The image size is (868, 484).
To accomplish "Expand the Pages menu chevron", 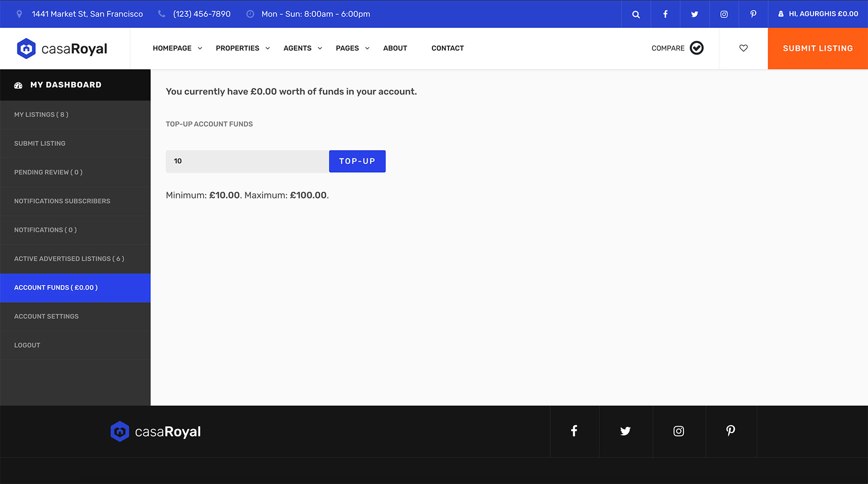I will click(x=368, y=48).
